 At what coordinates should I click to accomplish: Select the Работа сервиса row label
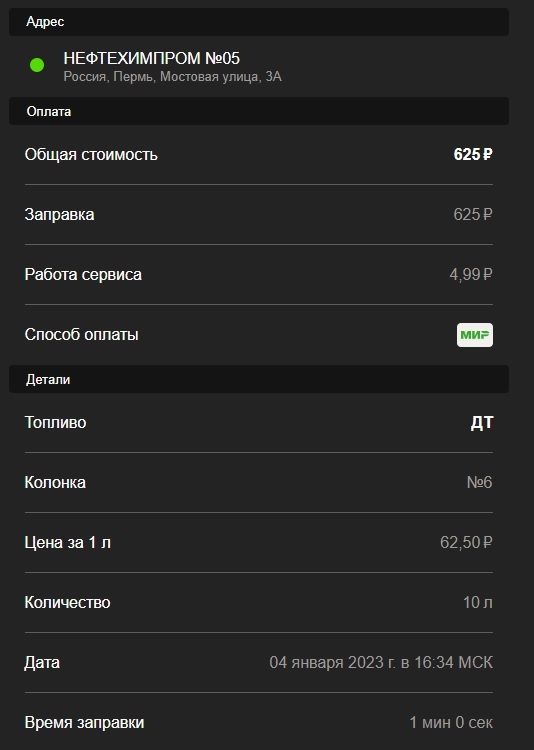pyautogui.click(x=83, y=275)
